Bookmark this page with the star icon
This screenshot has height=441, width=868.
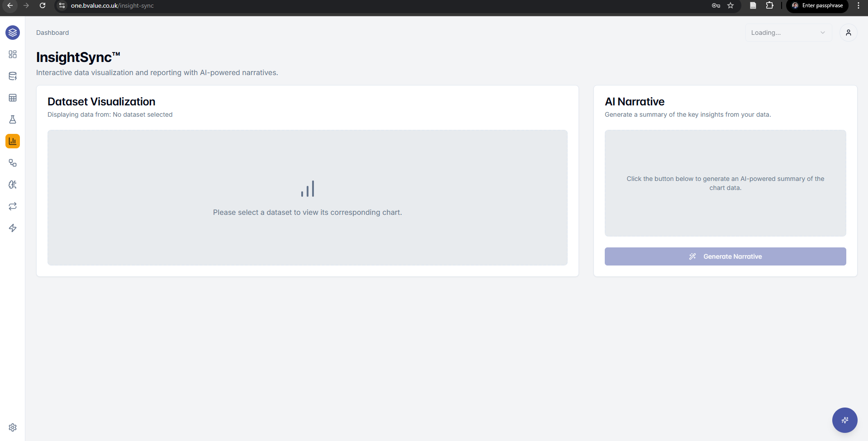tap(730, 5)
